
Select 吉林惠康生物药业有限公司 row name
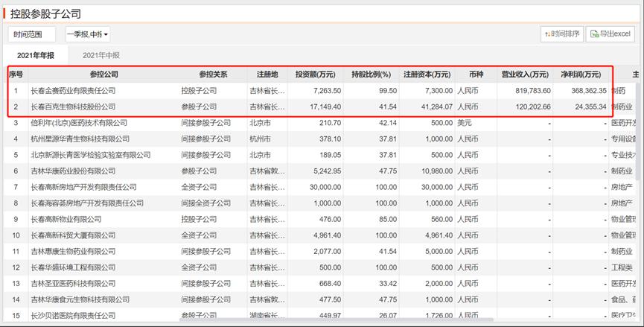click(73, 251)
